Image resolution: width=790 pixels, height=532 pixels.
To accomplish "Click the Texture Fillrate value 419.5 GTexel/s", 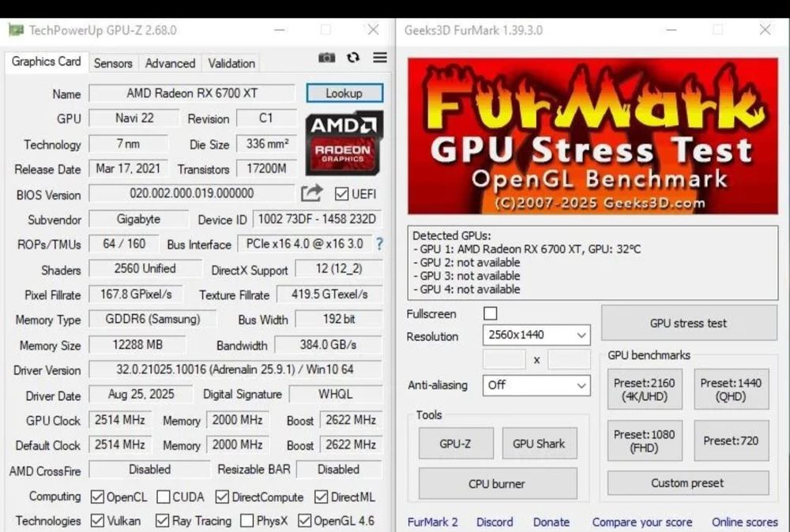I will coord(329,294).
